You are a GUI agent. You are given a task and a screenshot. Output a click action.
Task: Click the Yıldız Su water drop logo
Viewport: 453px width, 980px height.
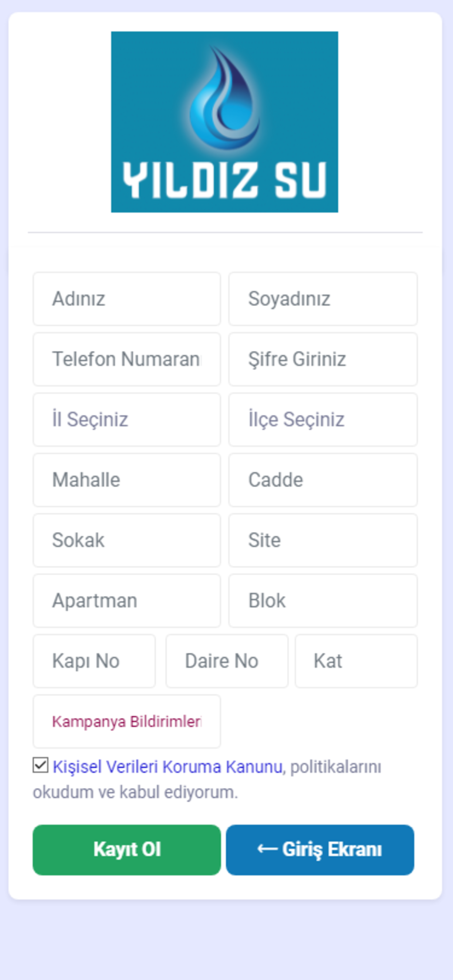coord(225,122)
